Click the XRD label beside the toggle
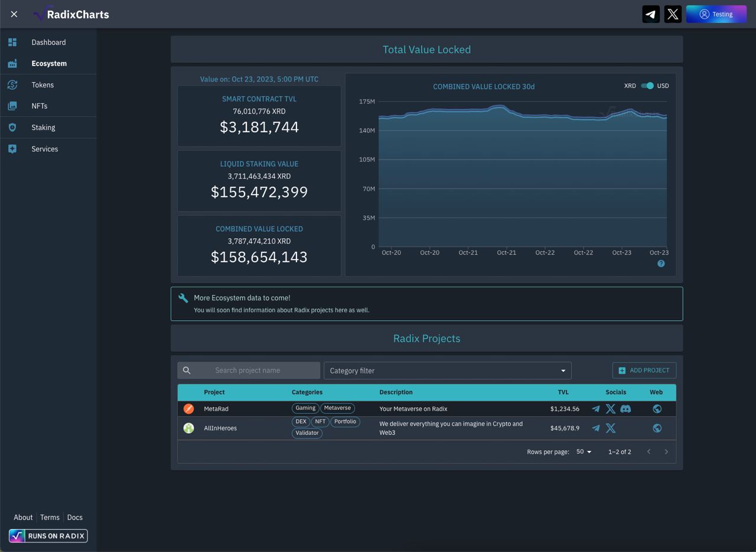 630,86
